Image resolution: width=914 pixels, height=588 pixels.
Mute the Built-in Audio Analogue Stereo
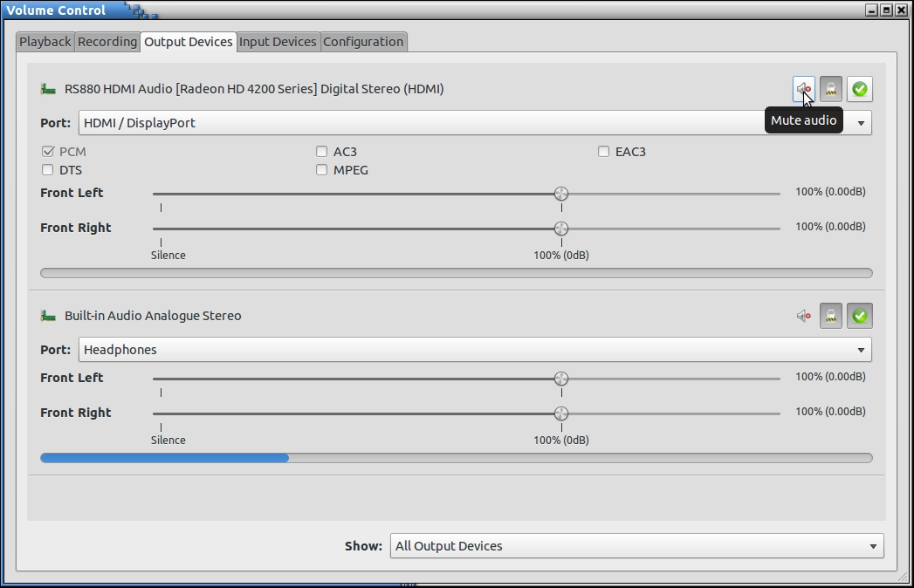(x=803, y=316)
